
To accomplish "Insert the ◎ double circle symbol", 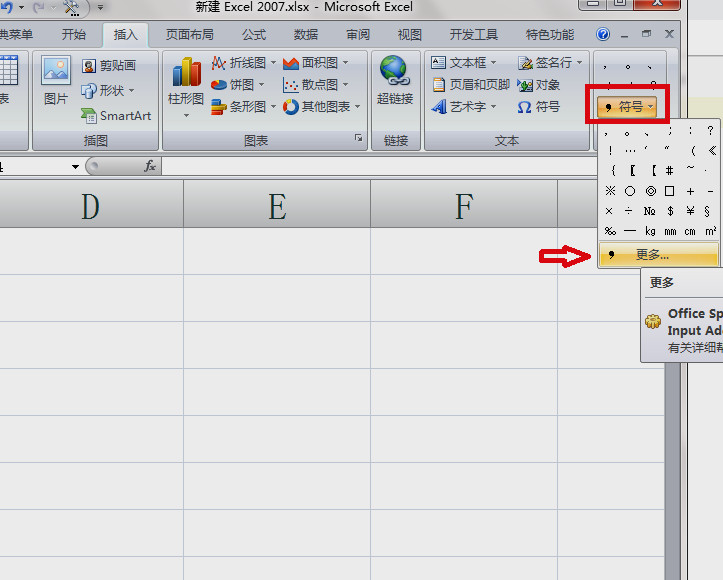I will [x=651, y=190].
